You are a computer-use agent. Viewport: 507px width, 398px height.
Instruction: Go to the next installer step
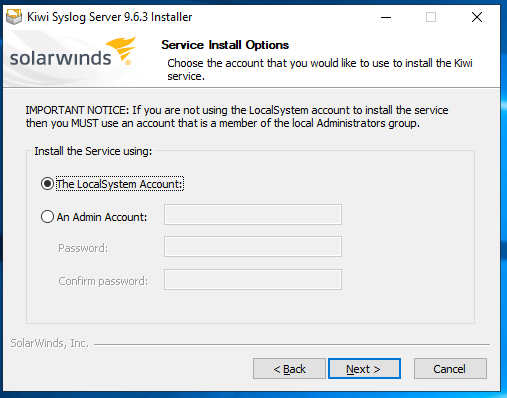click(364, 369)
